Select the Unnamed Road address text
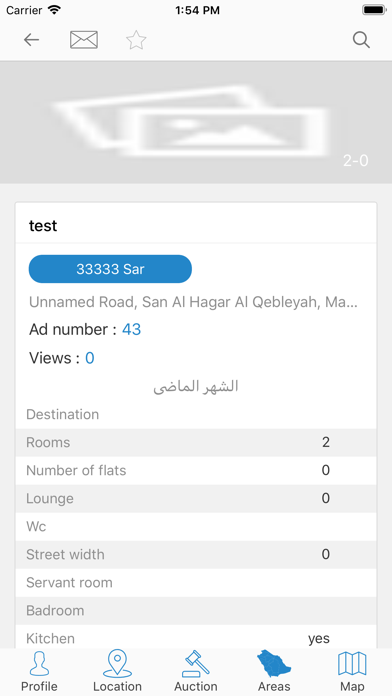This screenshot has height=696, width=392. pyautogui.click(x=193, y=302)
